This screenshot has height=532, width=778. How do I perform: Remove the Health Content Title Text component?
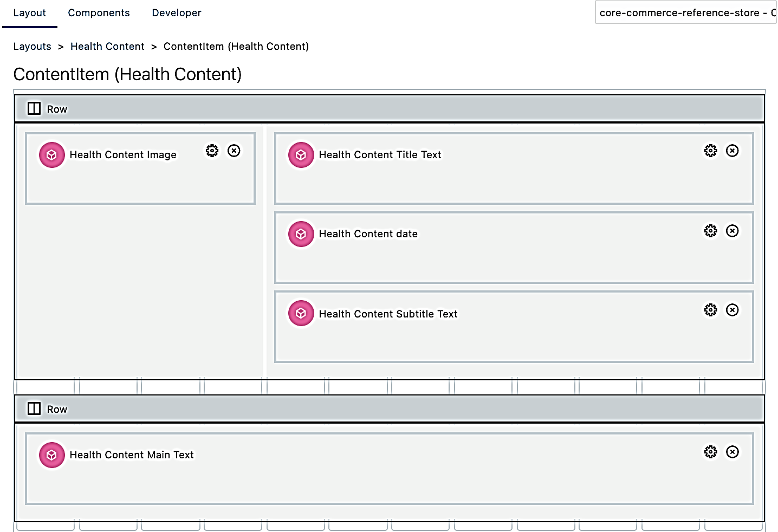click(732, 151)
